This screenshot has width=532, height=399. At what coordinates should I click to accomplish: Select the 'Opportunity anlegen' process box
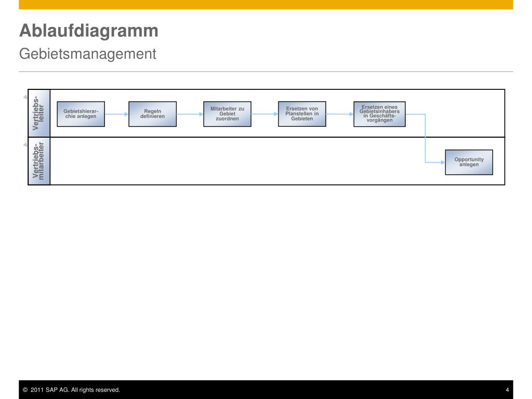469,162
